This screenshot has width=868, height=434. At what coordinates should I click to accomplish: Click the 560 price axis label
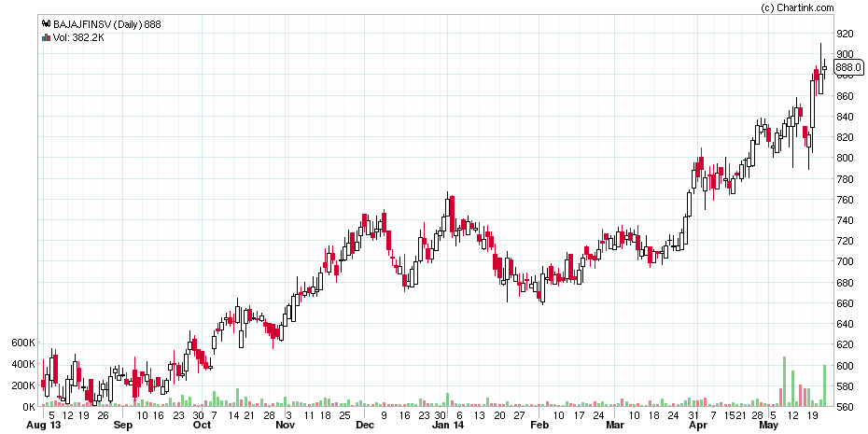click(x=846, y=407)
